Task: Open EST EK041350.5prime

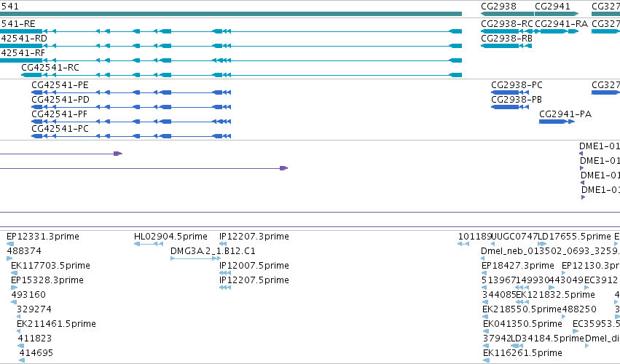Action: pos(522,324)
